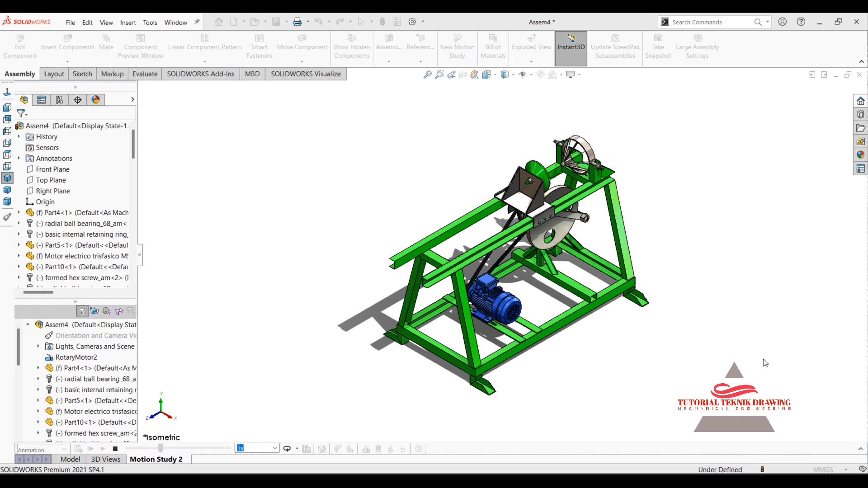Open the Help question mark icon
868x488 pixels.
click(801, 22)
